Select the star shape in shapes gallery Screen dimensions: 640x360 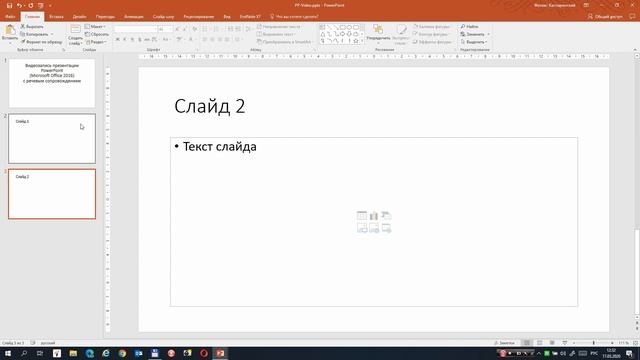pyautogui.click(x=356, y=41)
